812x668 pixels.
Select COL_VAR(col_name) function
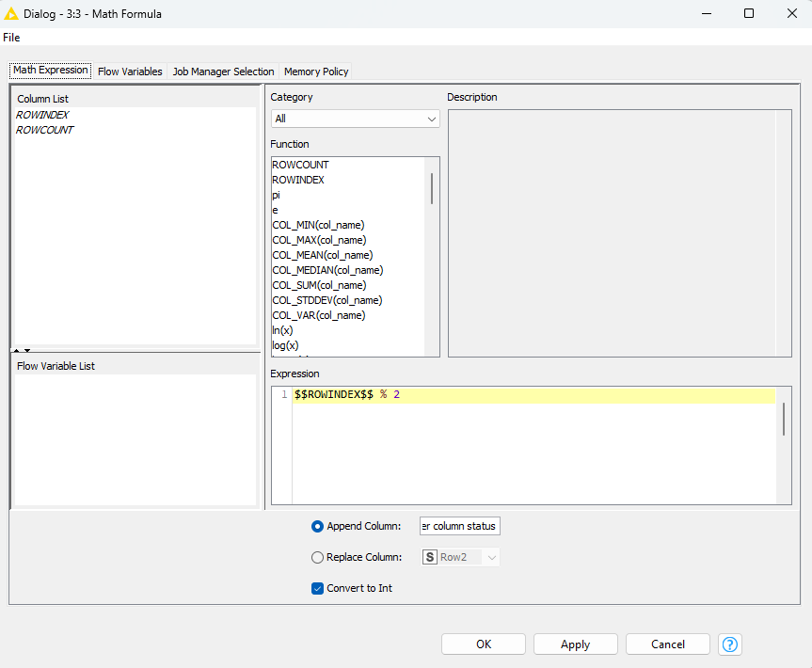318,315
